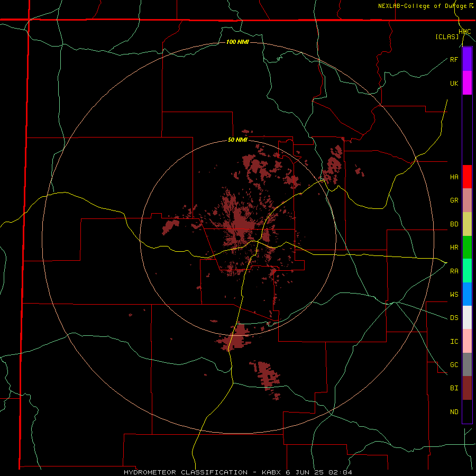The width and height of the screenshot is (476, 476).
Task: Click the "HR" legend label
Action: click(x=454, y=248)
